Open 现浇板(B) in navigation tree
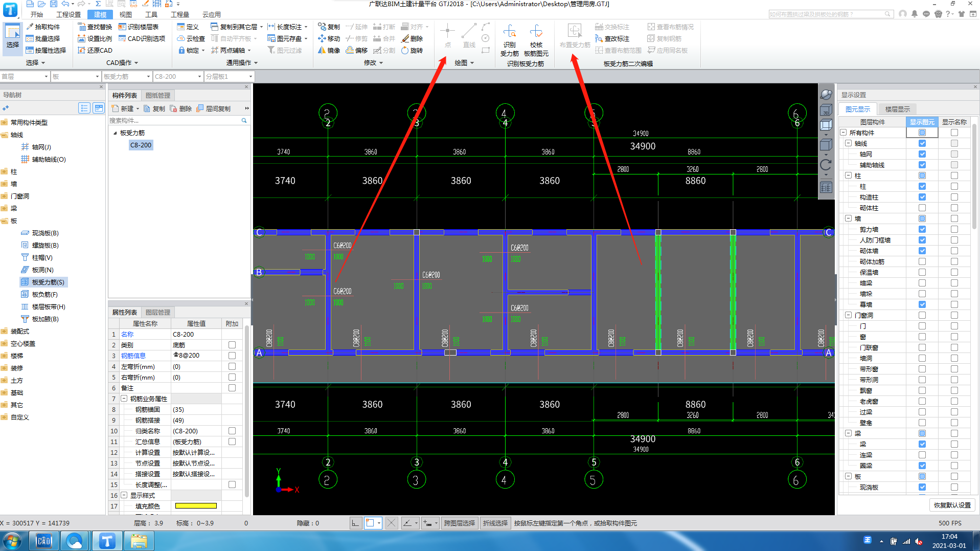The height and width of the screenshot is (551, 980). (x=40, y=233)
